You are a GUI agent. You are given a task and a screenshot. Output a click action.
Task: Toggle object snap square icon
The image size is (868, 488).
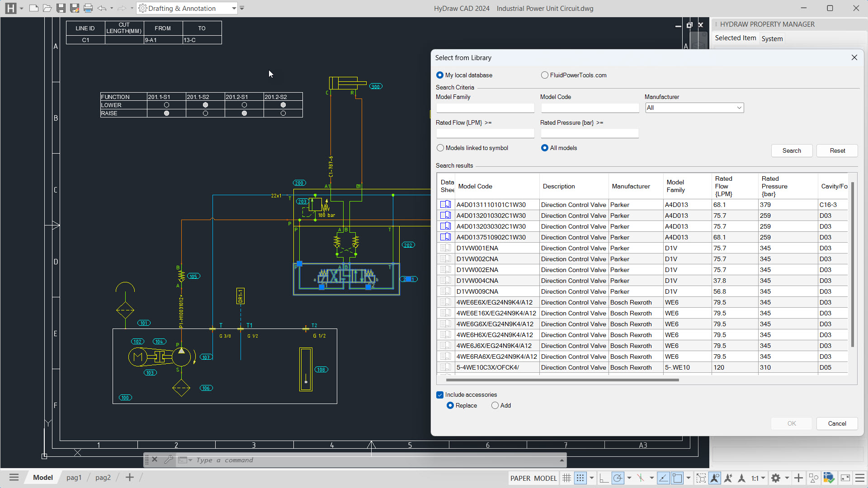tap(677, 478)
